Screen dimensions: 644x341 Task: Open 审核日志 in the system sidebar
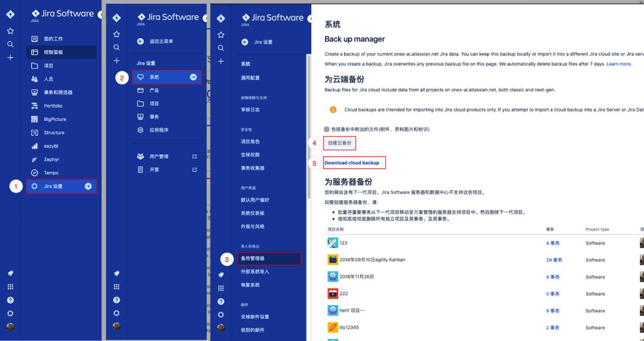pos(250,110)
